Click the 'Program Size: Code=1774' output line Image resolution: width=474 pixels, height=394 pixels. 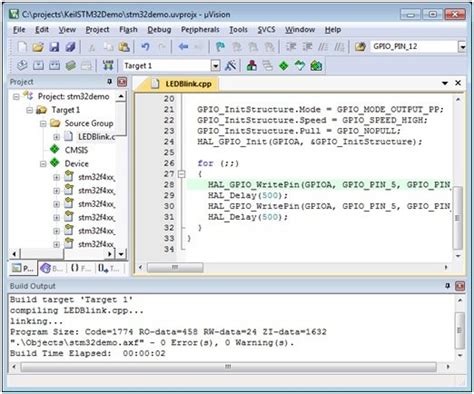pyautogui.click(x=168, y=332)
